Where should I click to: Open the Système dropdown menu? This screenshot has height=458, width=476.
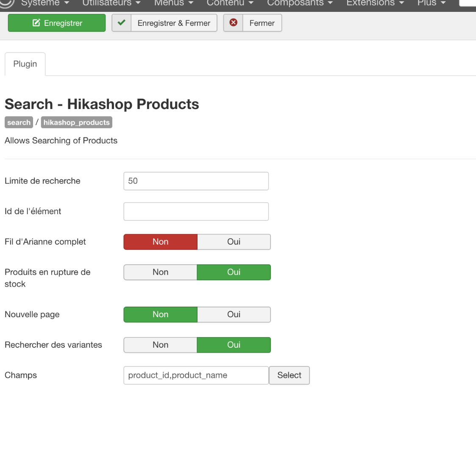(45, 3)
